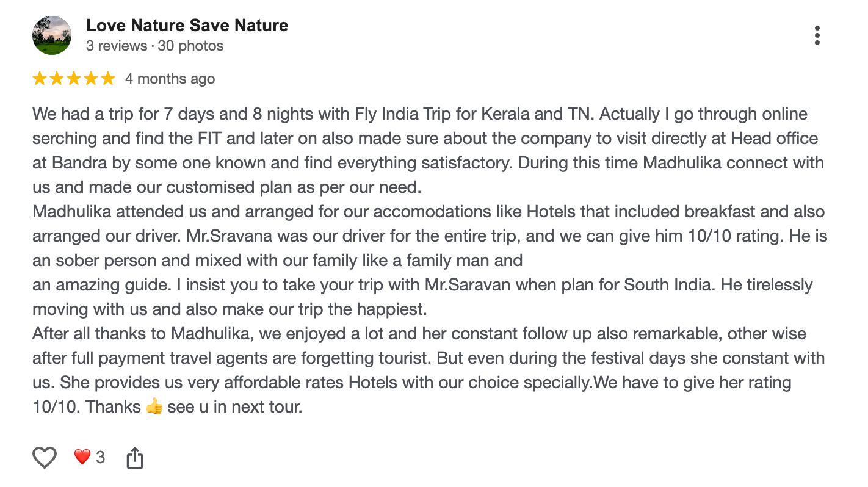Click the "30 photos" text
The height and width of the screenshot is (487, 868).
point(190,46)
